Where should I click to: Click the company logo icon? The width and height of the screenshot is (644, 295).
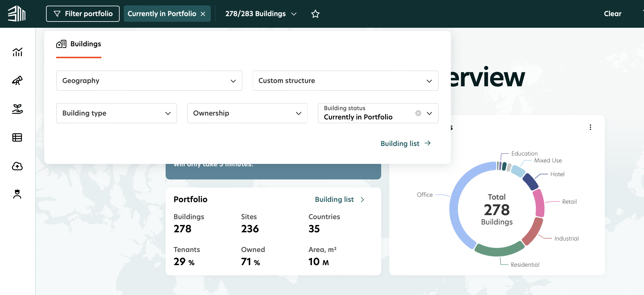point(17,14)
